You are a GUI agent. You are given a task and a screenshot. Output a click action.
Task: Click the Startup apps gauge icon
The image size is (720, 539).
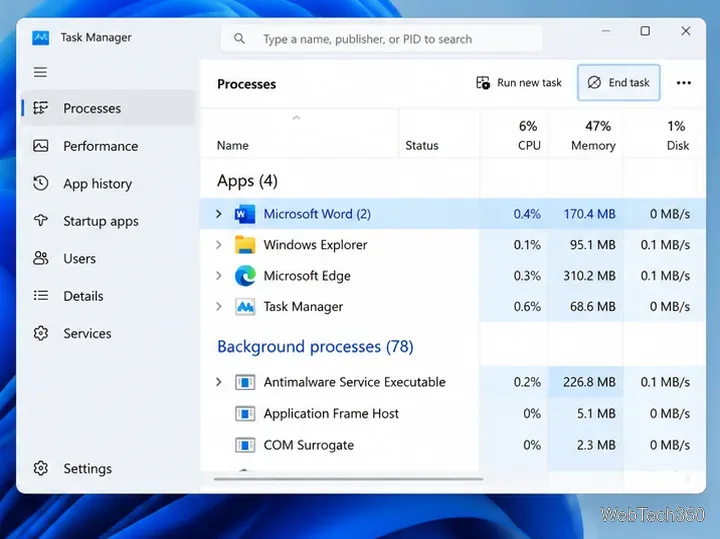[x=40, y=221]
